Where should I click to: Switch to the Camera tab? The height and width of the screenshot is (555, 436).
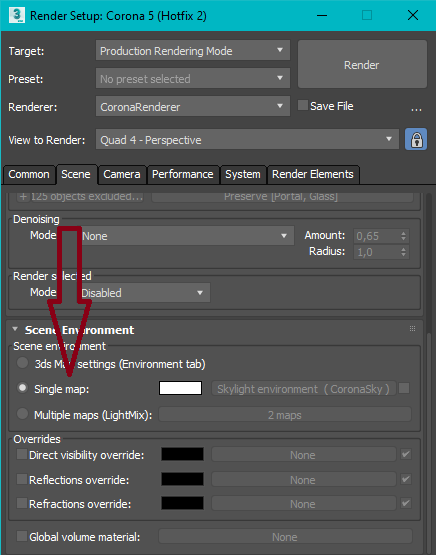pyautogui.click(x=122, y=174)
